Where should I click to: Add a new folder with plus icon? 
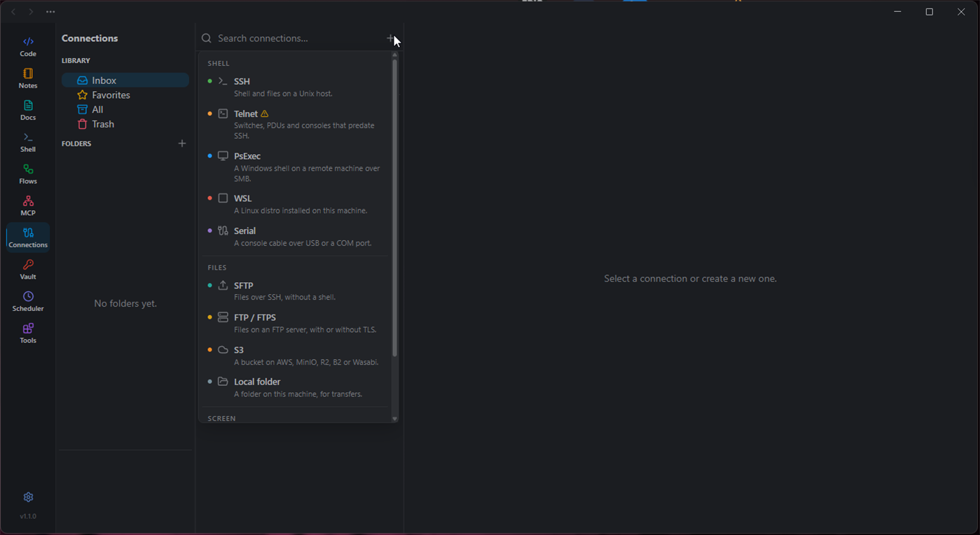pyautogui.click(x=182, y=144)
